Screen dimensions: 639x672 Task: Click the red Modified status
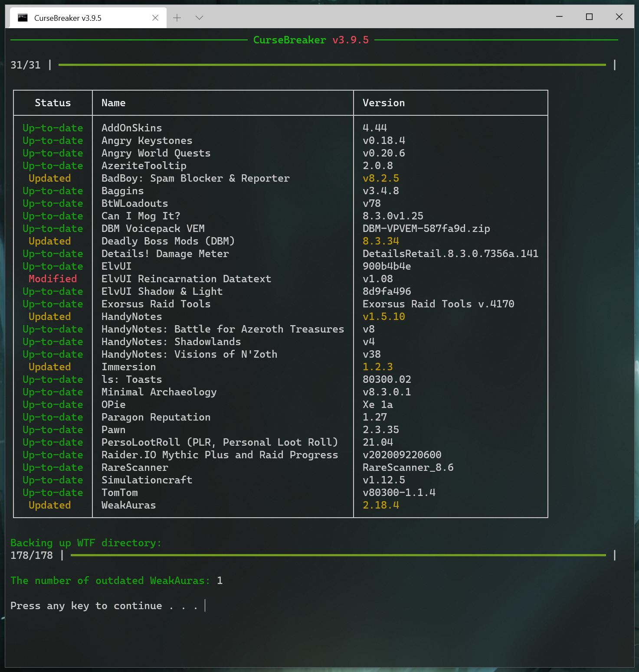[53, 279]
